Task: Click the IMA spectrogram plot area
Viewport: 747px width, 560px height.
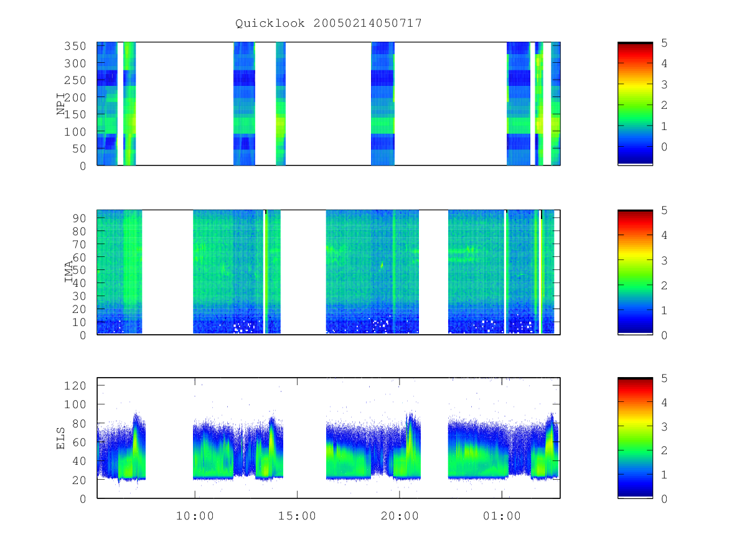Action: click(x=329, y=273)
